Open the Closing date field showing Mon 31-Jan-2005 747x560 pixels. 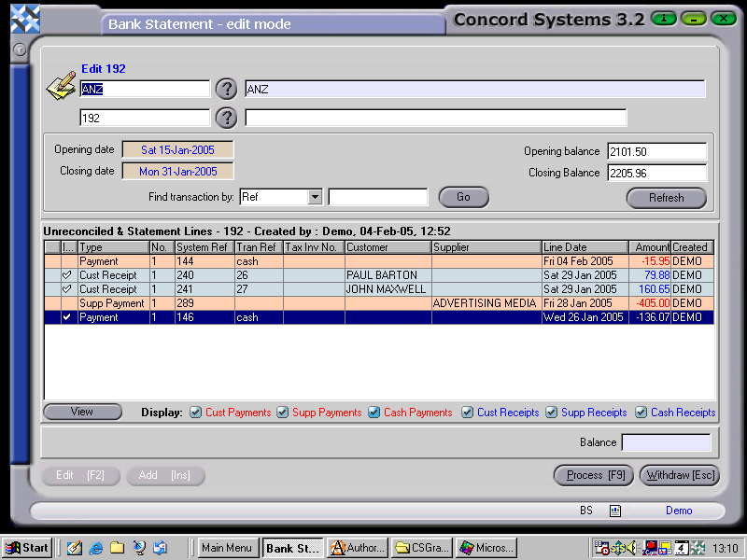[177, 171]
